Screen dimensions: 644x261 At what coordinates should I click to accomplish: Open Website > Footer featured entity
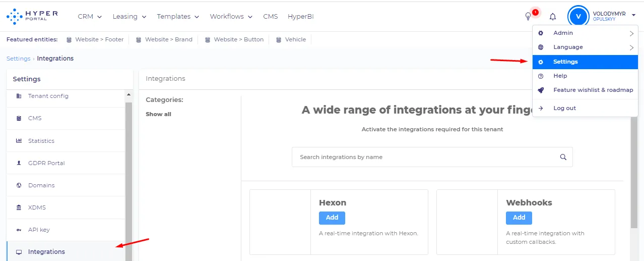(95, 39)
